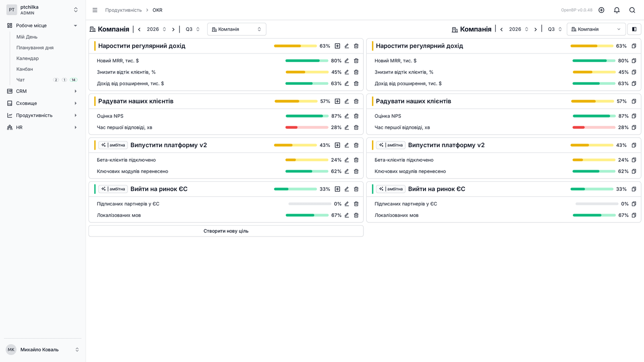Click the Продуктивність breadcrumb link
Image resolution: width=644 pixels, height=362 pixels.
[x=124, y=10]
